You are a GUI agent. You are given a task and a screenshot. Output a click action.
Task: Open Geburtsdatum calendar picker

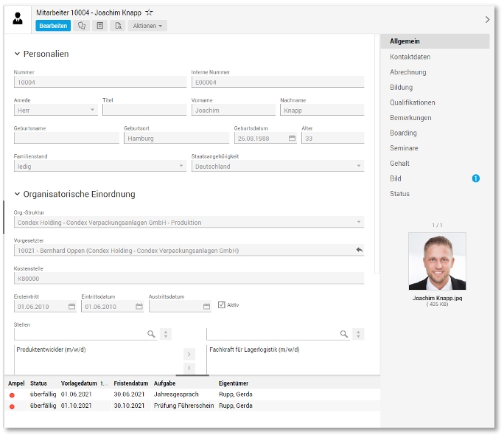[x=292, y=139]
